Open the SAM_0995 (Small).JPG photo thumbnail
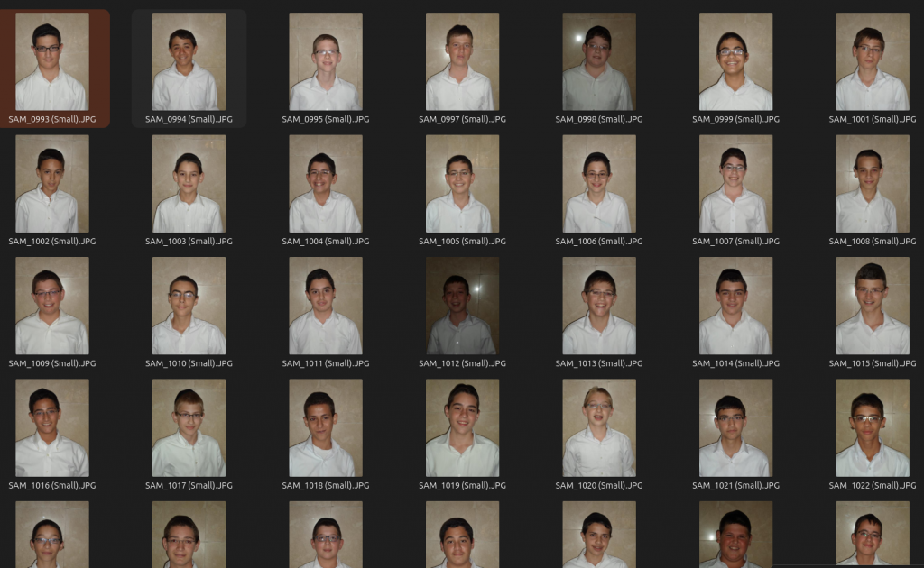The height and width of the screenshot is (568, 924). (x=326, y=61)
